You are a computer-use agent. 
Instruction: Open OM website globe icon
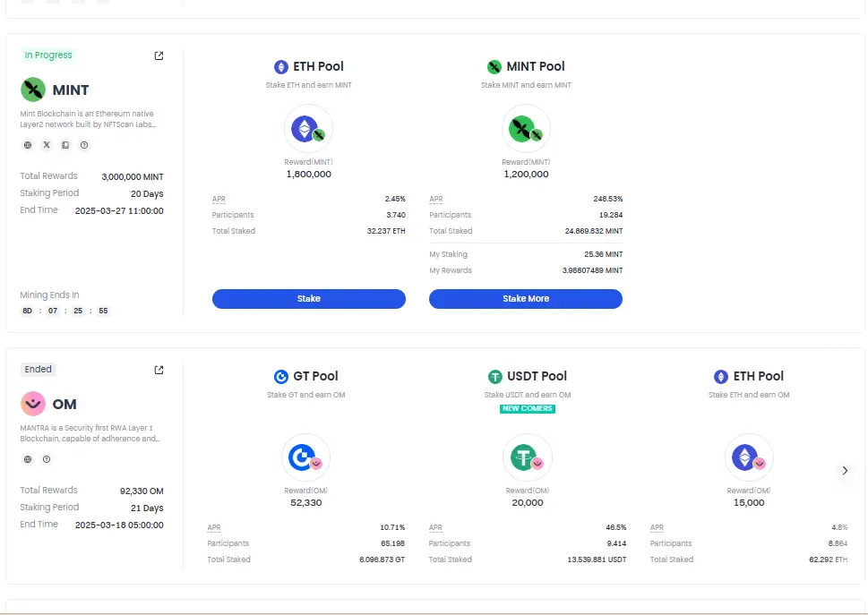coord(28,459)
